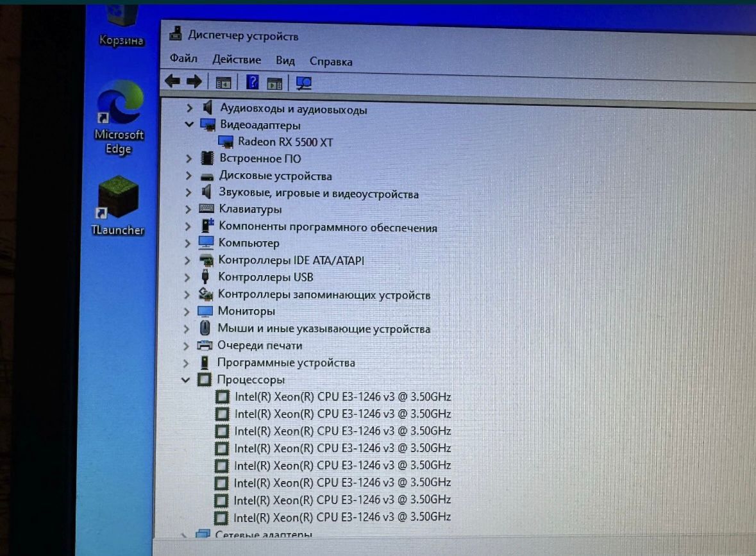756x556 pixels.
Task: Click the Back arrow toolbar icon
Action: tap(172, 81)
